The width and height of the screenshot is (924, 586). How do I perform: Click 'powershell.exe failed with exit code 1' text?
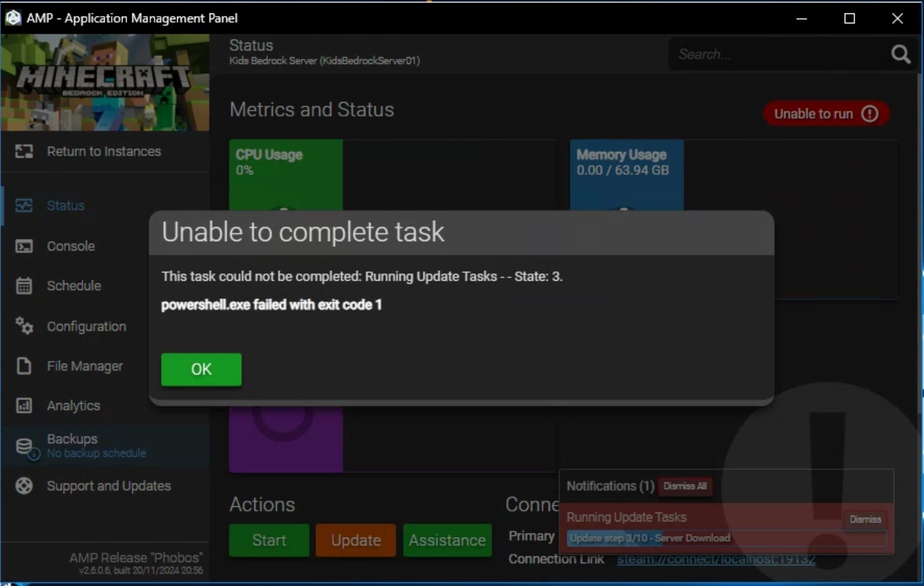tap(272, 305)
